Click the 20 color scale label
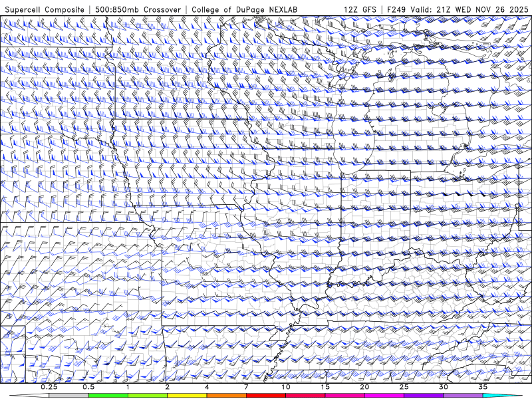 click(x=364, y=387)
